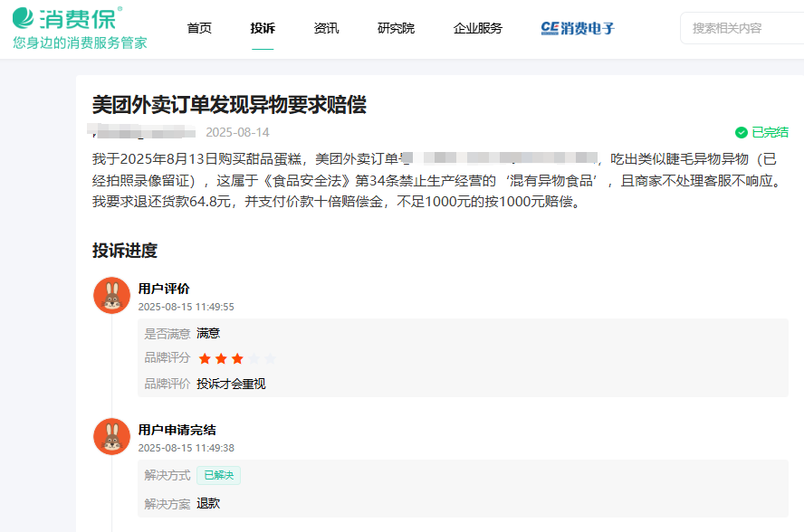The width and height of the screenshot is (804, 532).
Task: Click the complaint date 2025-08-14
Action: 237,133
